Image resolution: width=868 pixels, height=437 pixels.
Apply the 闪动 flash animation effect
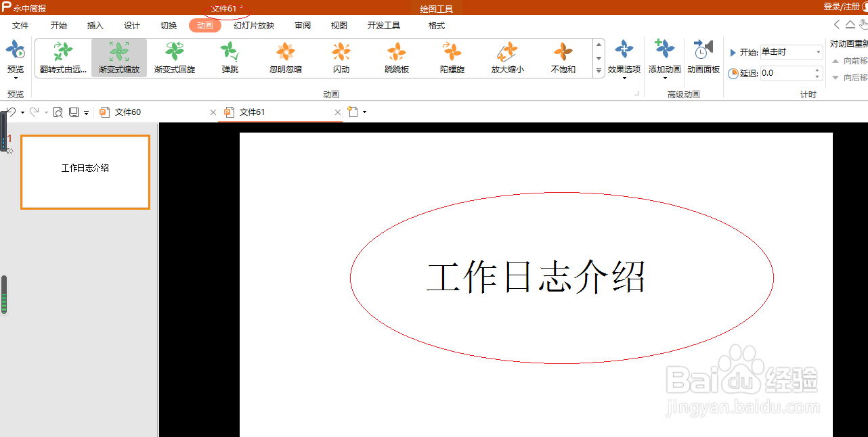(x=341, y=57)
